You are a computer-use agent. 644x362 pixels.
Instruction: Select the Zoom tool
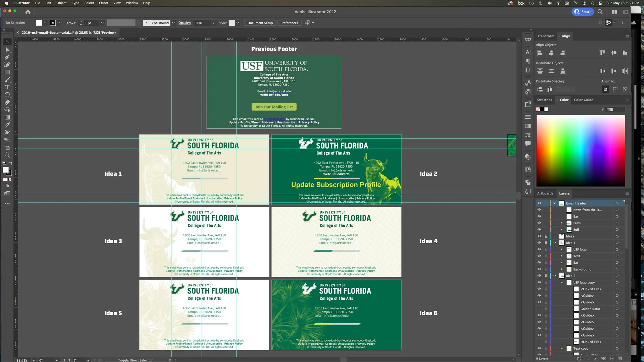click(7, 155)
